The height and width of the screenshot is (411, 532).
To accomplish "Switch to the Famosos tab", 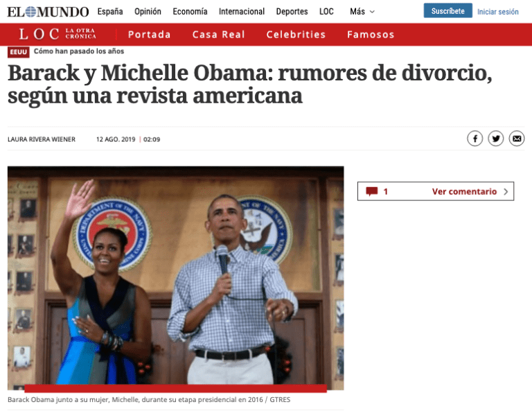I will pos(371,34).
